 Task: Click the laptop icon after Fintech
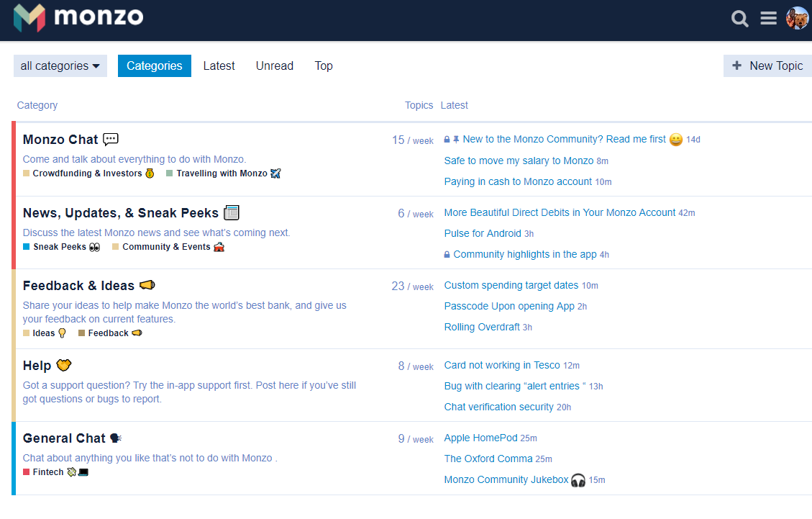click(x=83, y=471)
